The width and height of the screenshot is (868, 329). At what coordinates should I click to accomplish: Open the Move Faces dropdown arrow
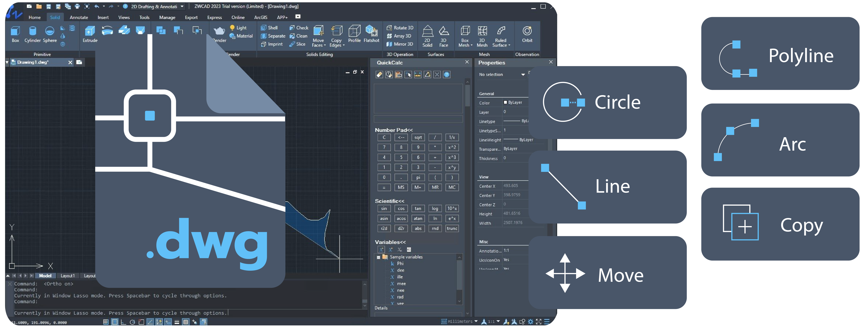pyautogui.click(x=325, y=45)
